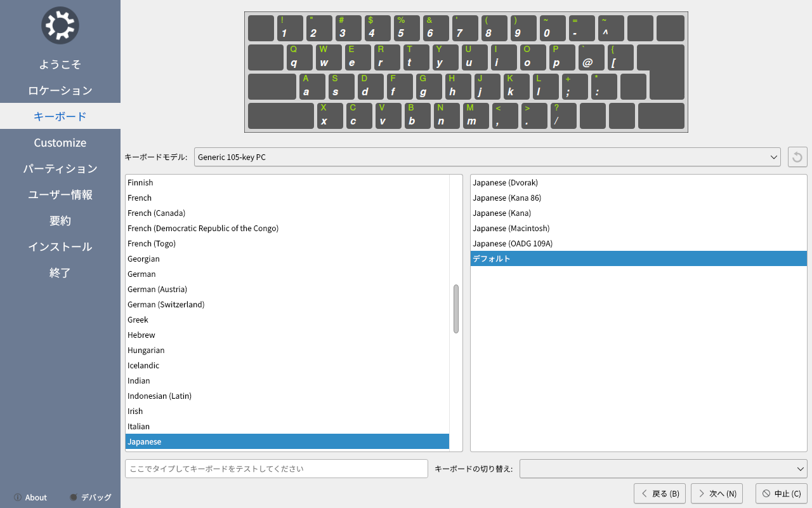
Task: Toggle the デバッグ debug button
Action: point(91,497)
